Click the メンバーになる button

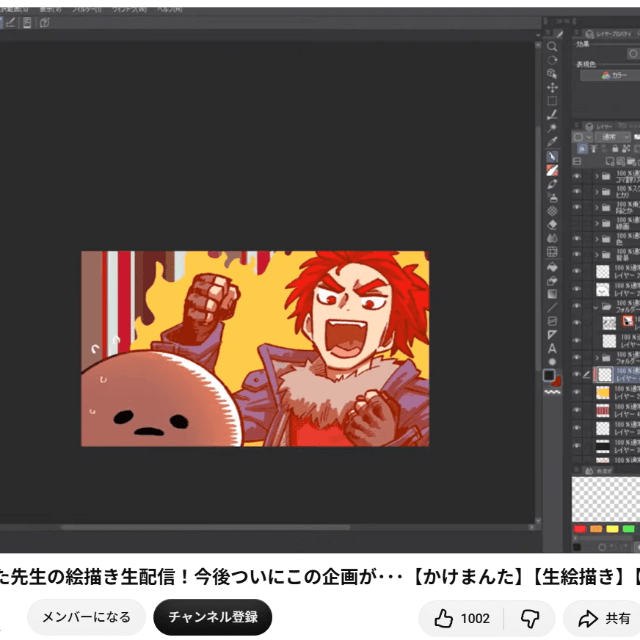87,617
